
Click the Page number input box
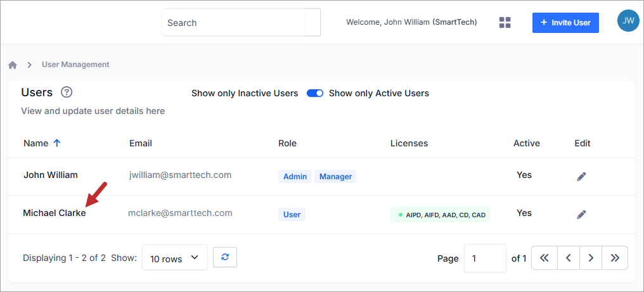coord(485,258)
